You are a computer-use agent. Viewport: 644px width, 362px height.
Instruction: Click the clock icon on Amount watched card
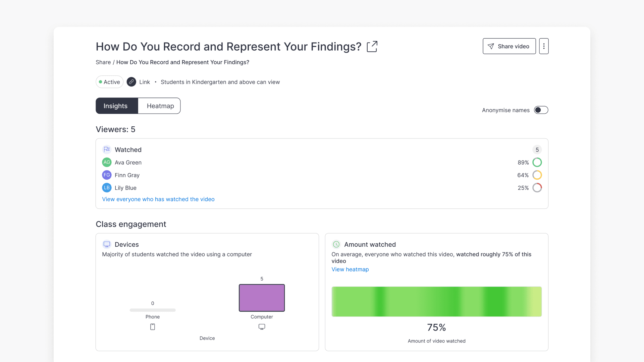pyautogui.click(x=336, y=244)
